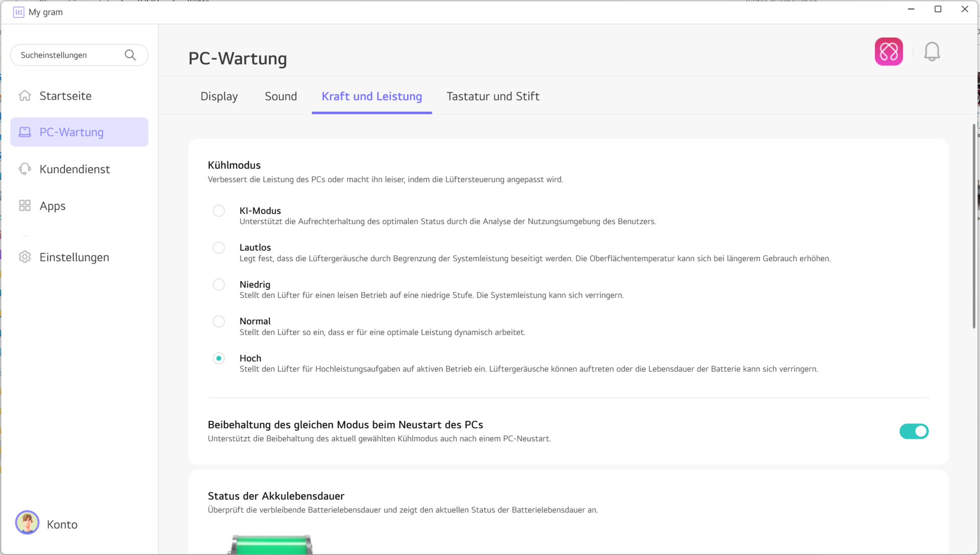This screenshot has width=980, height=555.
Task: Click the vertical scrollbar on the right
Action: point(974,227)
